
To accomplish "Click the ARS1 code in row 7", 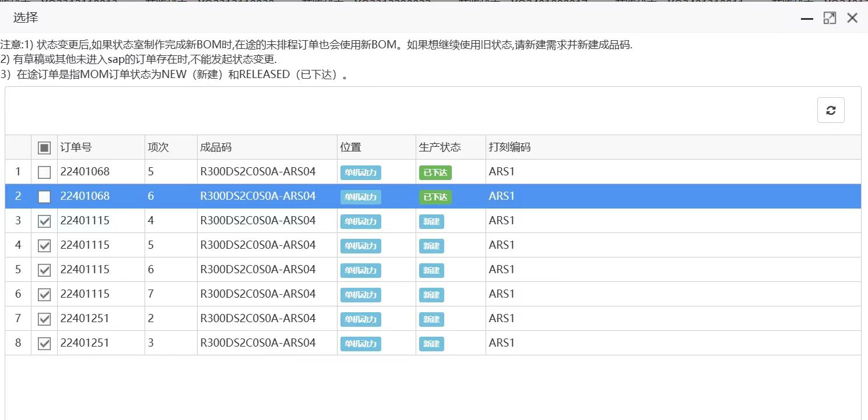I will [x=502, y=319].
